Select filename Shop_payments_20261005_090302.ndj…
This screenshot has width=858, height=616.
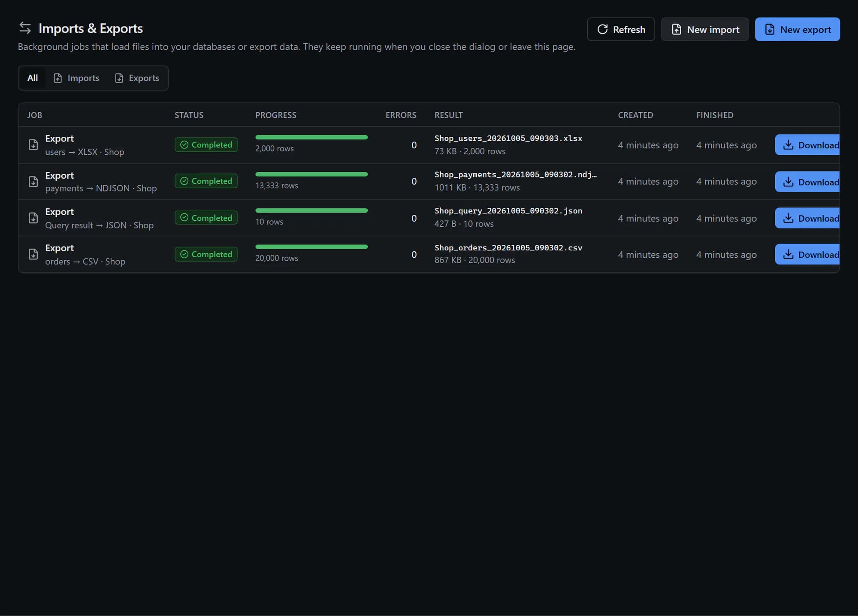[516, 175]
